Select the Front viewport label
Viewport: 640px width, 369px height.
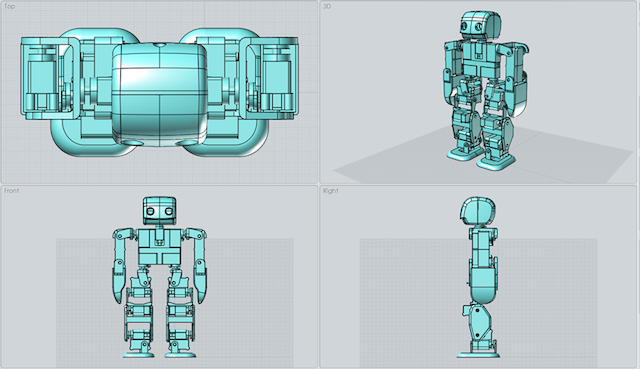pos(11,191)
